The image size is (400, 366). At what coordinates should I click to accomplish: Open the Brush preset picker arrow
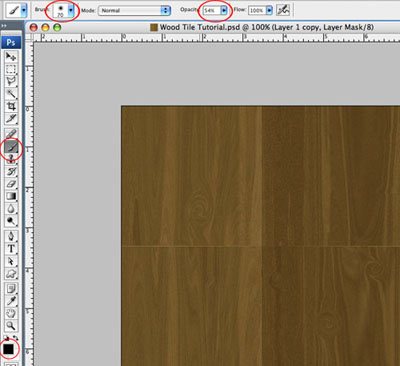pos(71,10)
